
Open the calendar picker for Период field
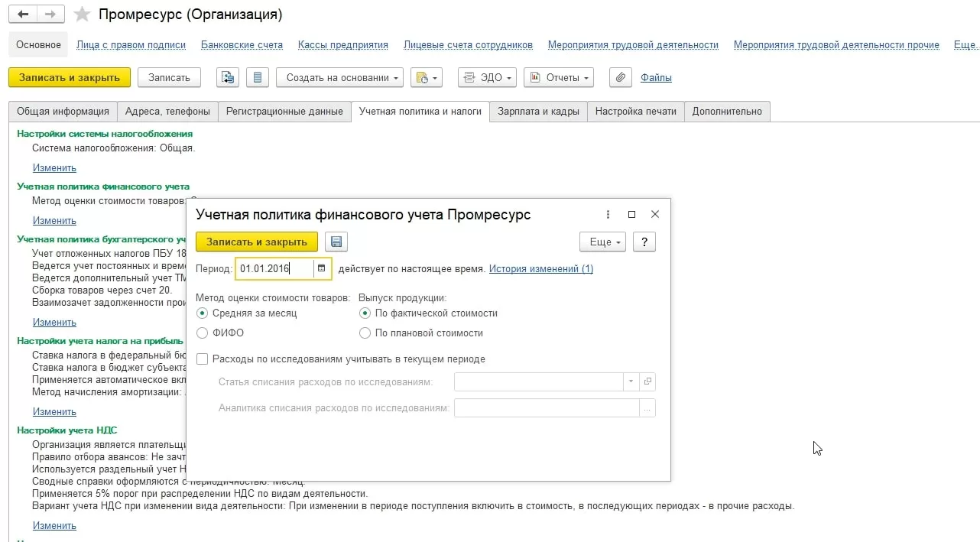322,268
